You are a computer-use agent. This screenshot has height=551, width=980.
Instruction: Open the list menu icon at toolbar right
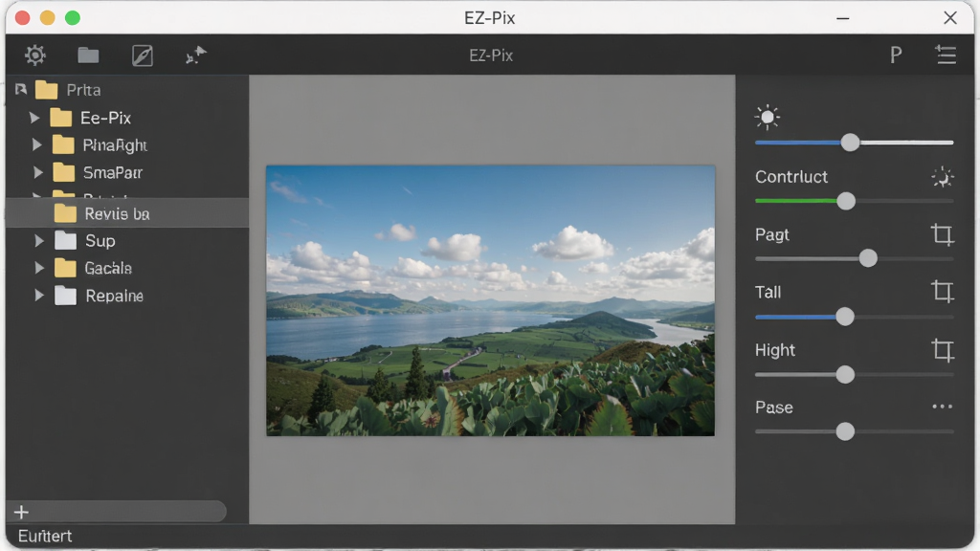point(946,55)
